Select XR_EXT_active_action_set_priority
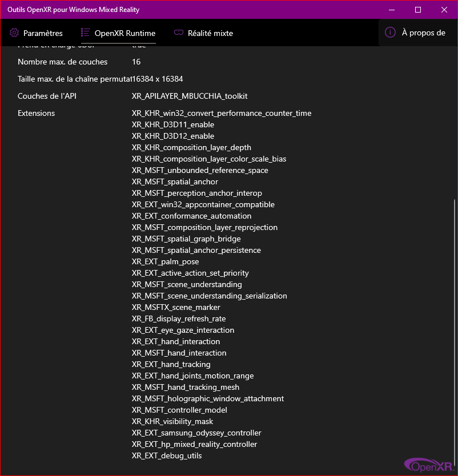Image resolution: width=458 pixels, height=476 pixels. pos(190,273)
